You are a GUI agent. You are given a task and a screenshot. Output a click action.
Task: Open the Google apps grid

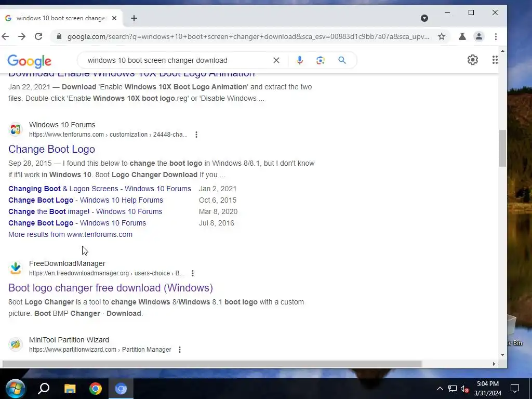click(x=495, y=60)
